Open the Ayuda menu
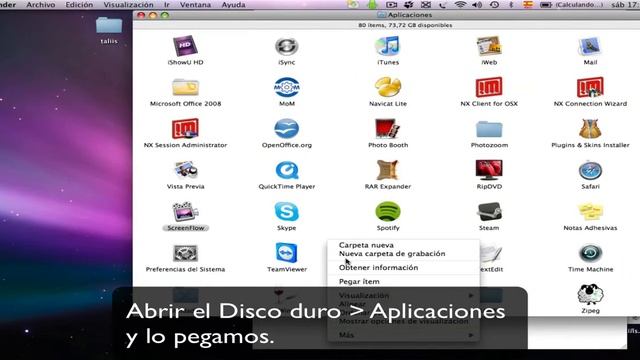The width and height of the screenshot is (640, 360). tap(233, 5)
